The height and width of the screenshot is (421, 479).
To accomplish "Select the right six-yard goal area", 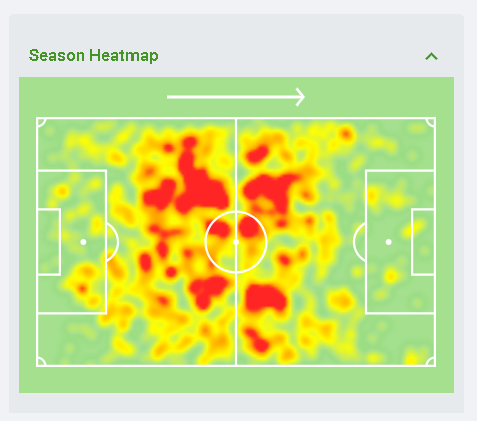I will click(x=423, y=242).
